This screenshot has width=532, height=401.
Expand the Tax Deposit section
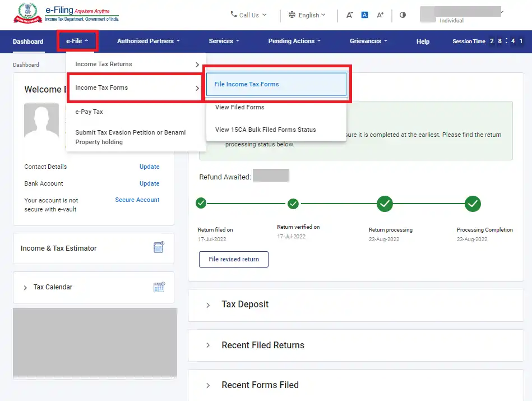(245, 305)
